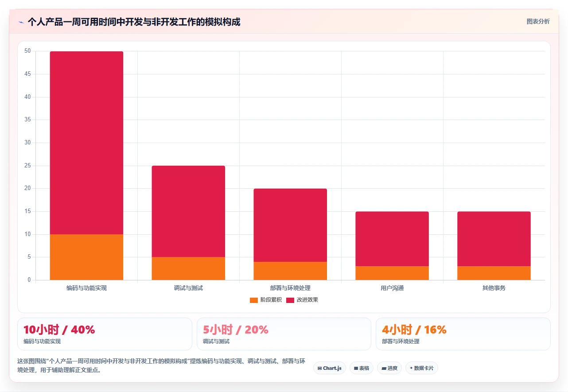Click the description paragraph starting 这张图围绕
568x392 pixels.
coord(161,365)
